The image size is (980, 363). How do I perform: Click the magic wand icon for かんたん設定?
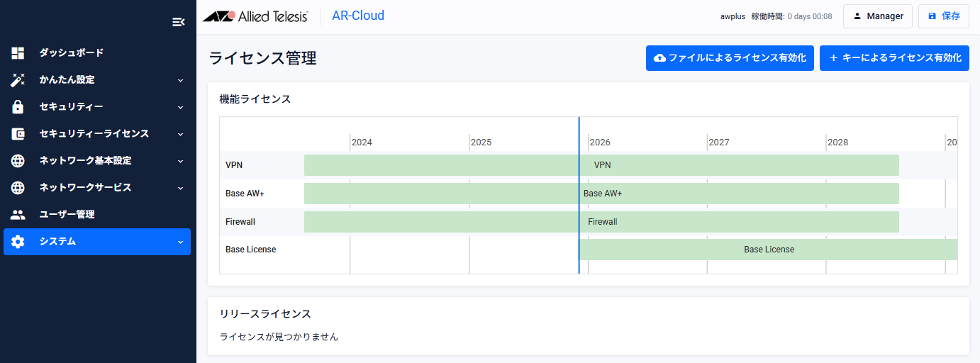(18, 80)
